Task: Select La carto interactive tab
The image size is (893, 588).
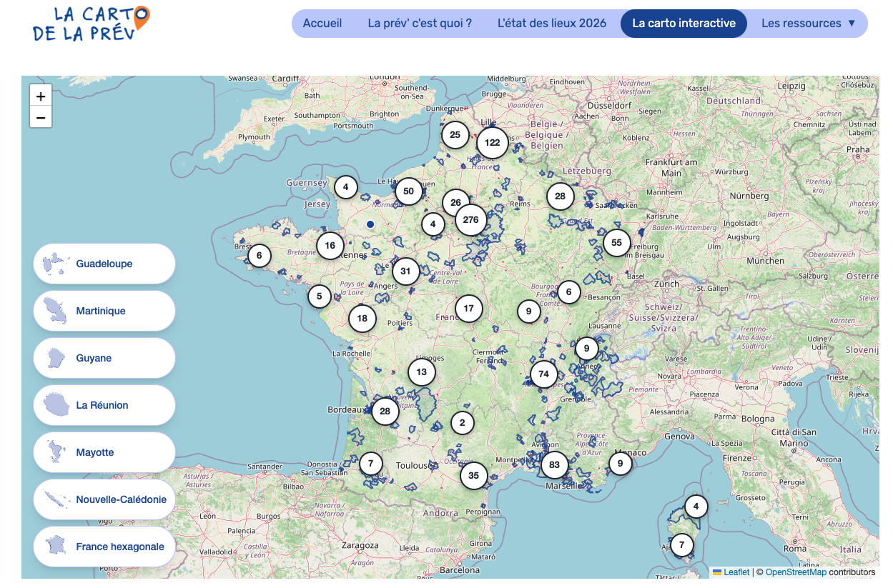Action: click(684, 23)
